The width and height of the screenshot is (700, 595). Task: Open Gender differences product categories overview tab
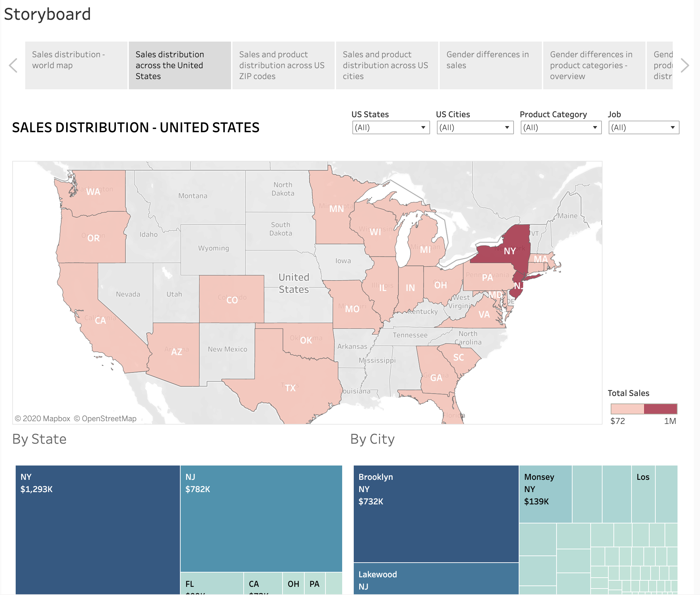(594, 65)
